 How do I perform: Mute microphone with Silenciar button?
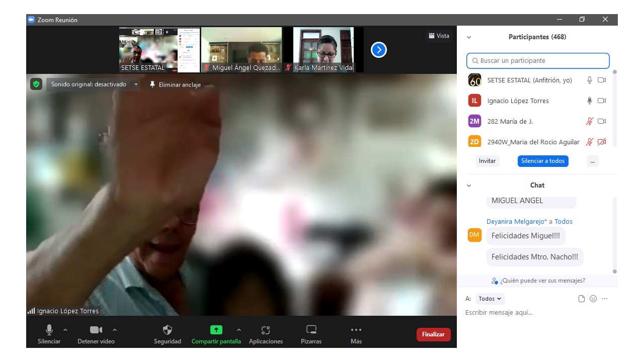[x=49, y=334]
